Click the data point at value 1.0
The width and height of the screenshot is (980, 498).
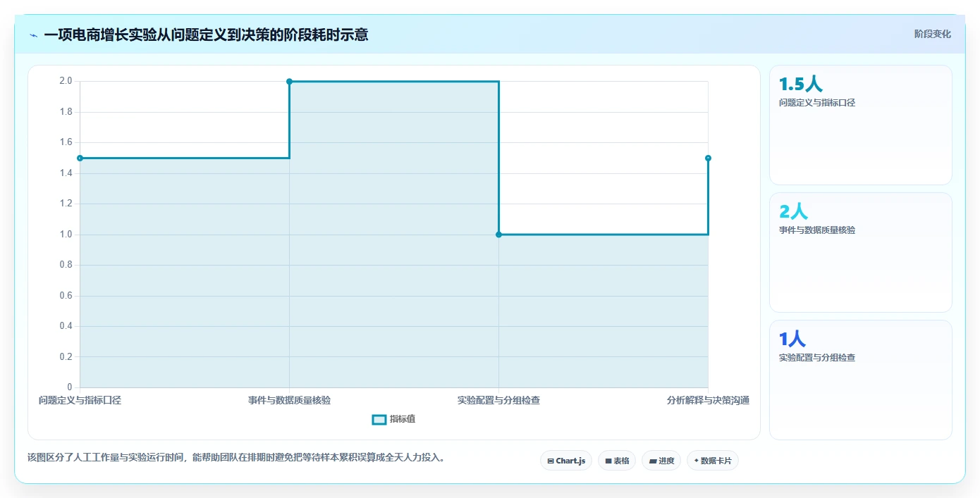(x=498, y=235)
